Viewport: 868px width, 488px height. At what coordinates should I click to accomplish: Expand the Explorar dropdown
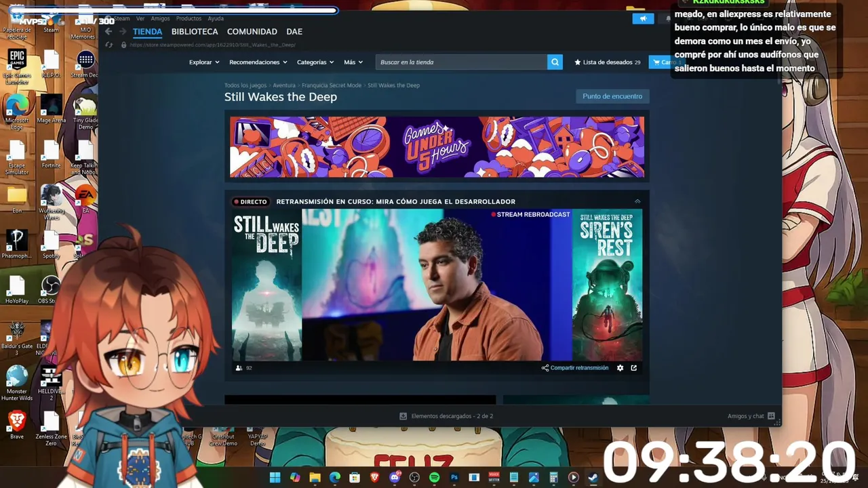click(204, 62)
